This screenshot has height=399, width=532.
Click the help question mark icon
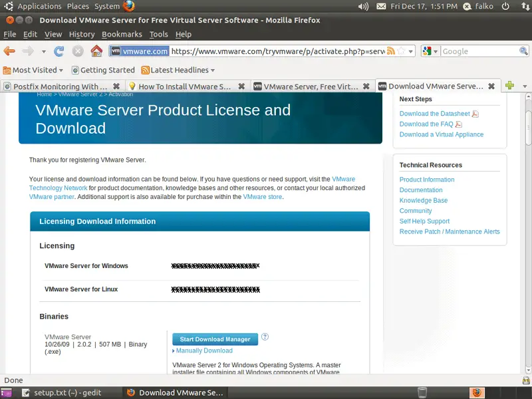tap(265, 336)
